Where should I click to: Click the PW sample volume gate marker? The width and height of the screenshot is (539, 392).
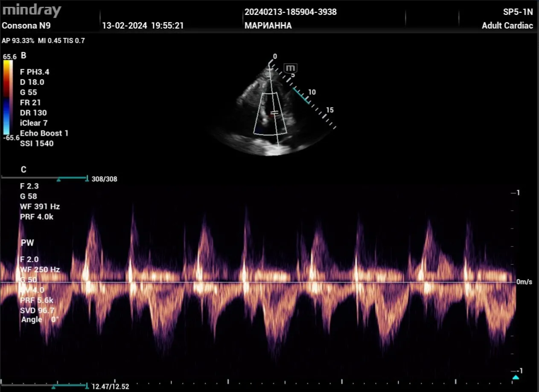[x=274, y=112]
